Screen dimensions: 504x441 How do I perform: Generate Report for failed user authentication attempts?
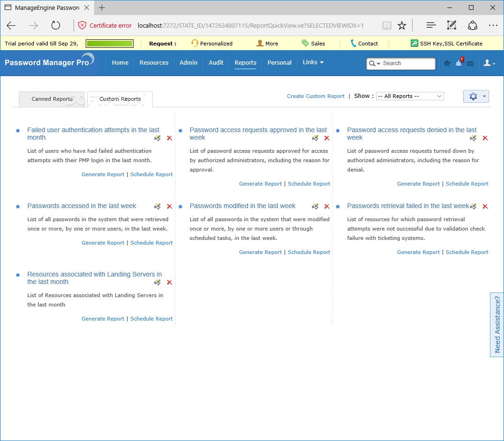point(103,174)
